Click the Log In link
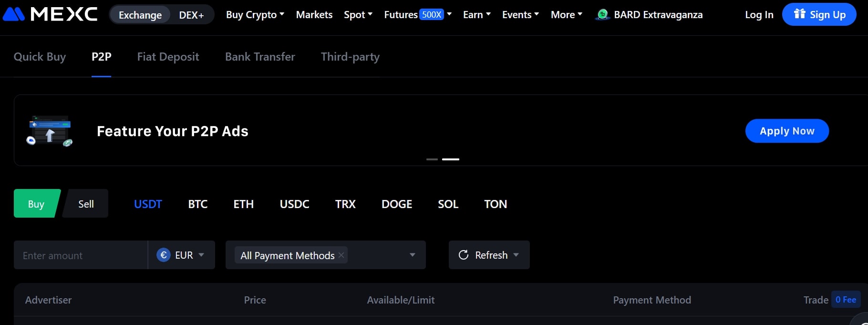 pyautogui.click(x=759, y=15)
